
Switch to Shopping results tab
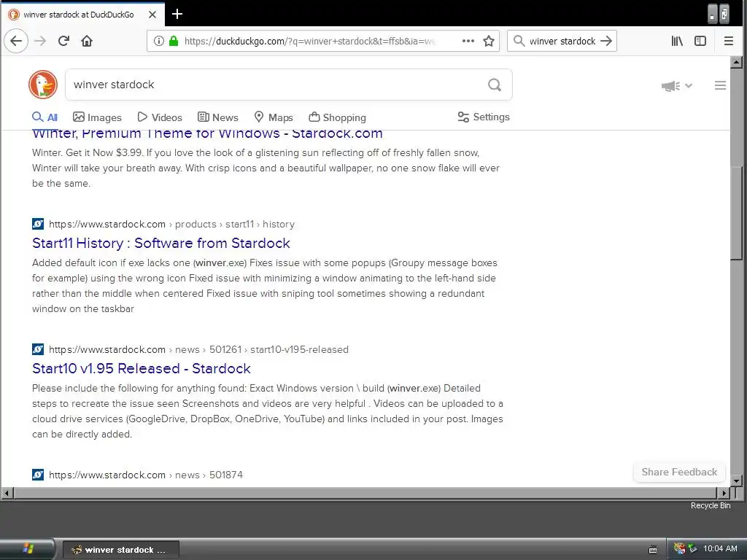pos(337,117)
